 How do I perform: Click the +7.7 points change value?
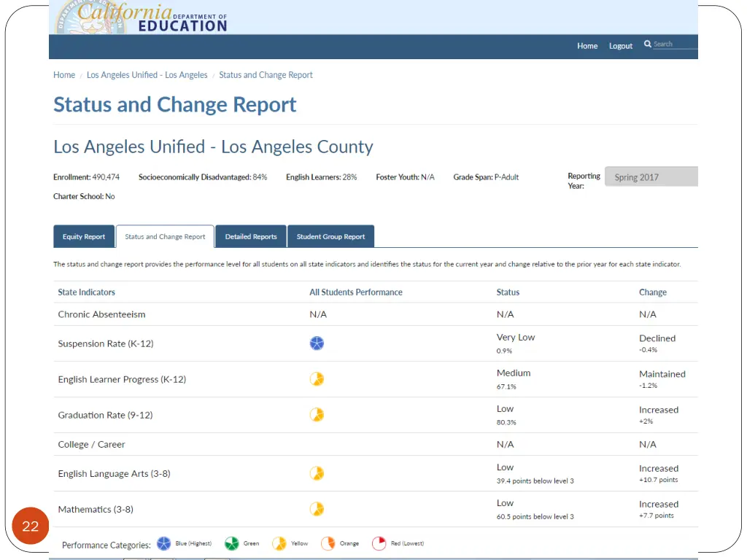click(657, 516)
